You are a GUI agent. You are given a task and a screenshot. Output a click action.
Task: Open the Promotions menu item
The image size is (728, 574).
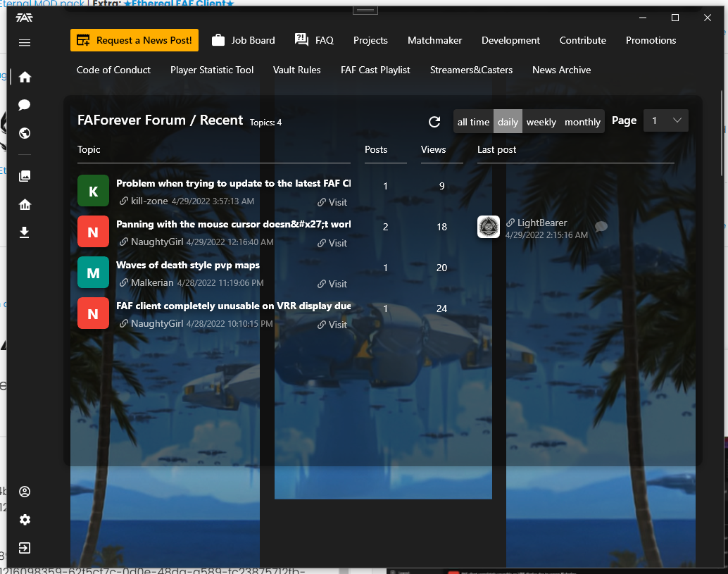(651, 40)
